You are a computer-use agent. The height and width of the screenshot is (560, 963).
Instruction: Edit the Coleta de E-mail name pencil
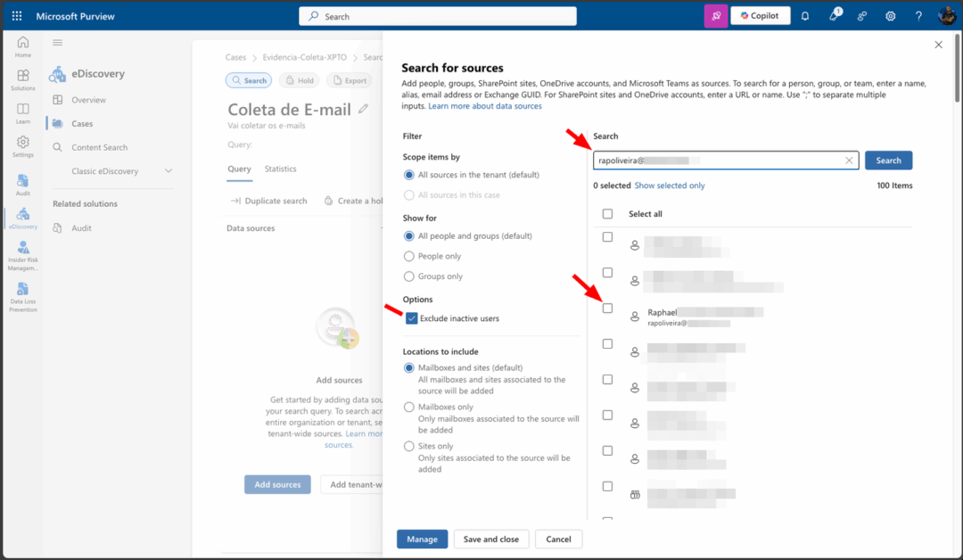coord(364,109)
